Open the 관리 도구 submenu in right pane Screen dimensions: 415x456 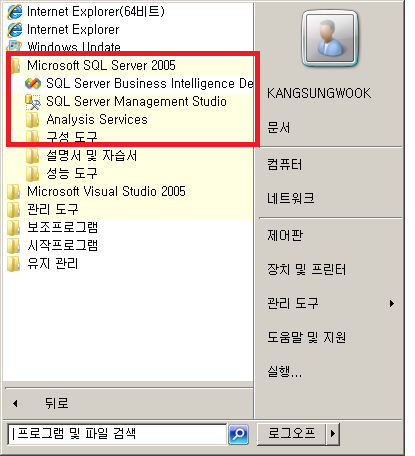tap(331, 303)
